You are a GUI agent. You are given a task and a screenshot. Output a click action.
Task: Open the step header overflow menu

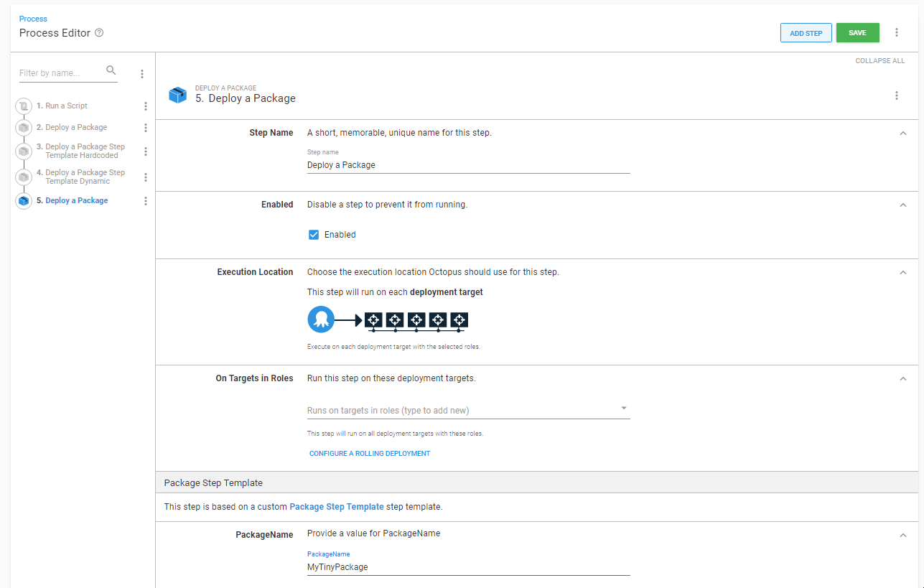tap(897, 95)
